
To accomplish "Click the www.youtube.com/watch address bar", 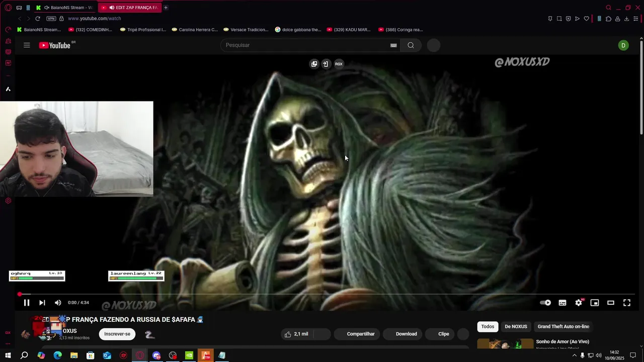I will pyautogui.click(x=94, y=19).
